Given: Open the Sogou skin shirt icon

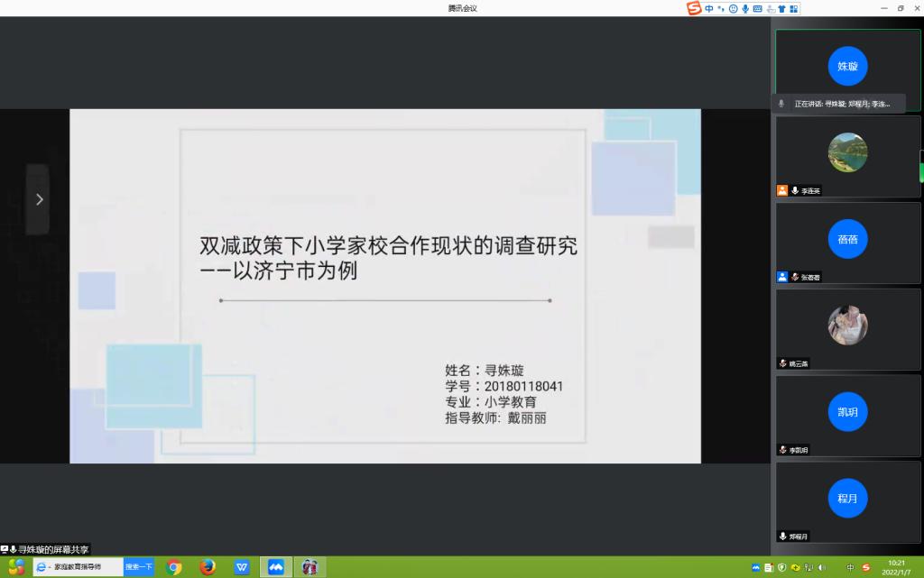Looking at the screenshot, I should pyautogui.click(x=781, y=8).
